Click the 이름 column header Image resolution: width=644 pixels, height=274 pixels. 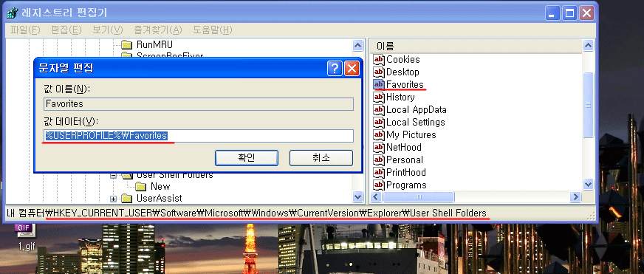pos(476,47)
